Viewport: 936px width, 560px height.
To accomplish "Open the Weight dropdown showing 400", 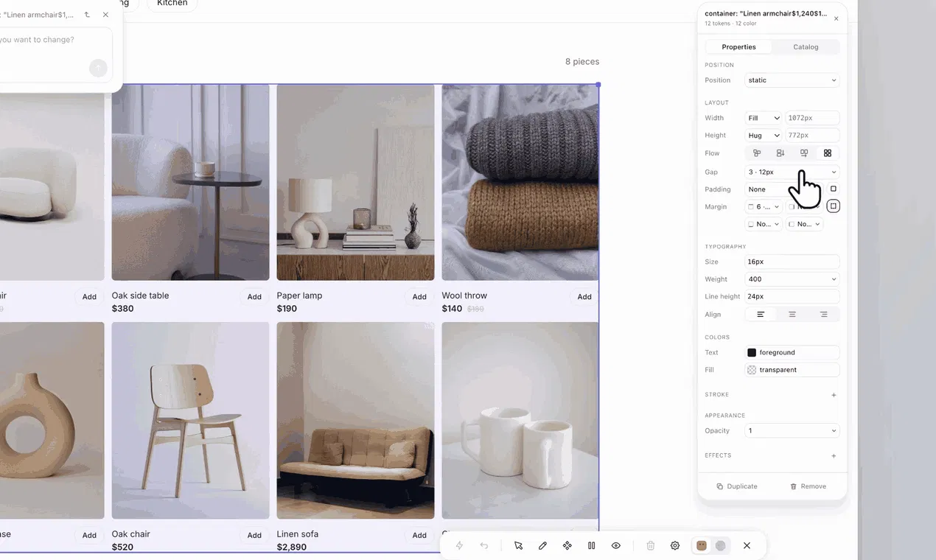I will pyautogui.click(x=792, y=279).
